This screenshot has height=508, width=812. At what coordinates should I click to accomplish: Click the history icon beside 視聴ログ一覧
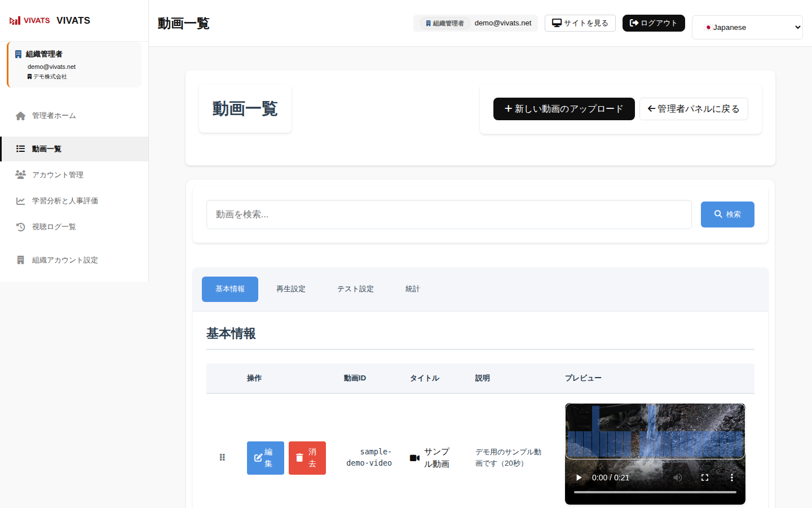(20, 227)
